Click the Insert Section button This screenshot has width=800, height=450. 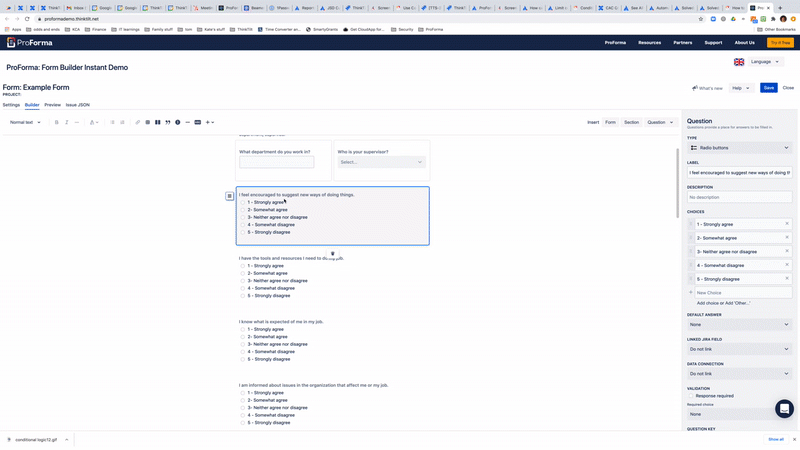click(631, 122)
